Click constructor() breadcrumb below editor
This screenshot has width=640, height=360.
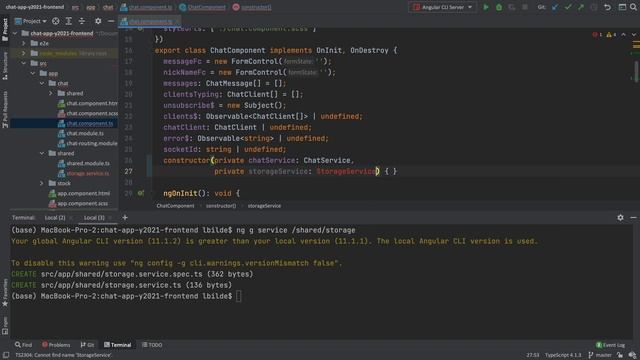point(220,206)
